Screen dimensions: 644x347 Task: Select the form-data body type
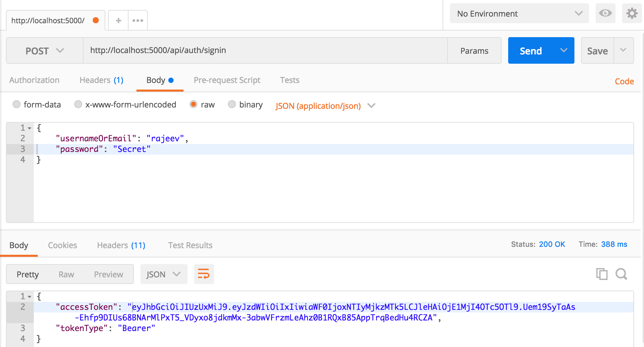click(x=17, y=104)
